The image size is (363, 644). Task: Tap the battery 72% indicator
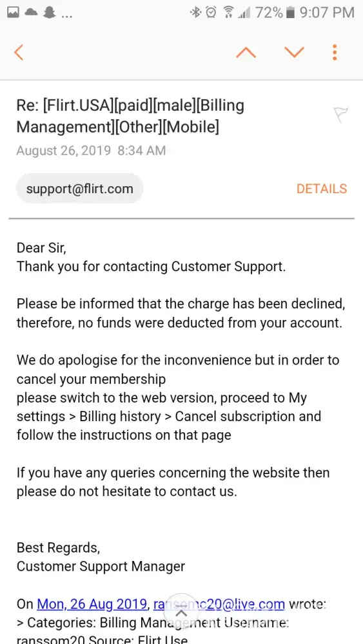click(275, 13)
